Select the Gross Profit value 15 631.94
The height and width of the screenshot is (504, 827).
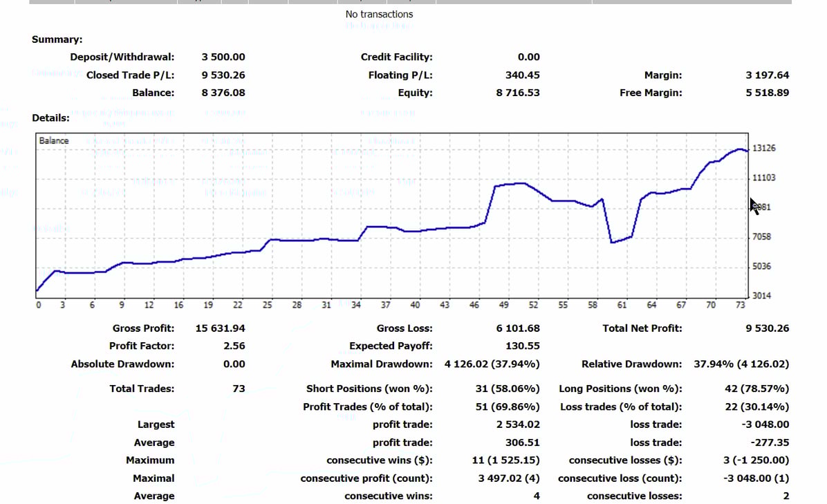(x=220, y=328)
